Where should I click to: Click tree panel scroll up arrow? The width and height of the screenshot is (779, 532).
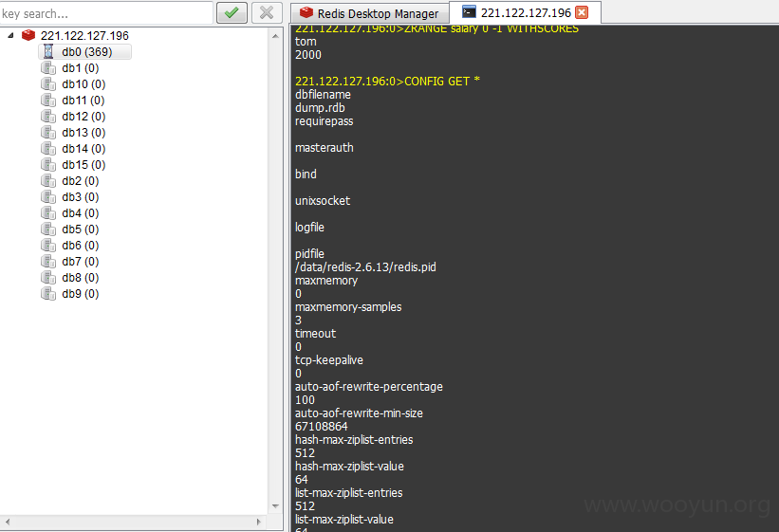click(x=275, y=36)
